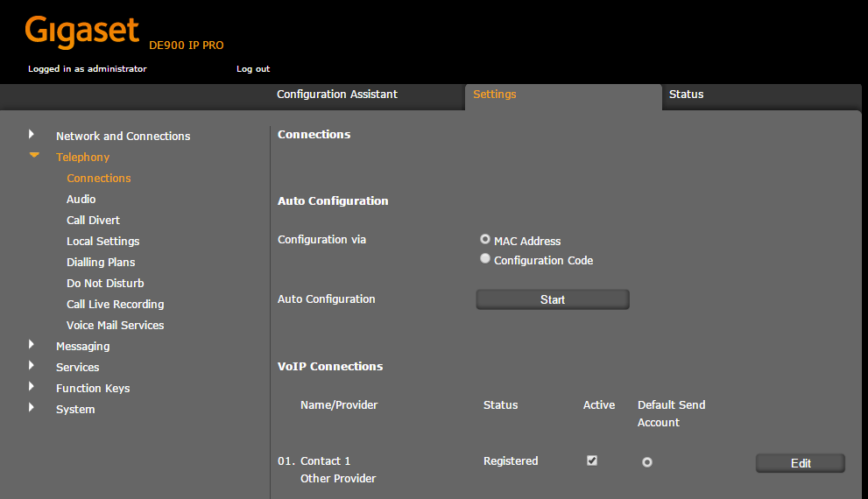The image size is (868, 499).
Task: Expand the Function Keys section
Action: pyautogui.click(x=32, y=387)
